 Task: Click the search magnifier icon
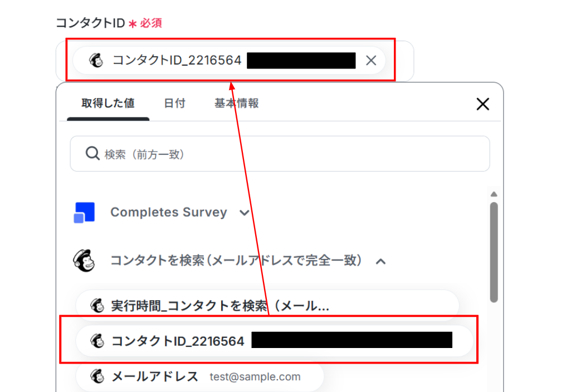click(92, 154)
